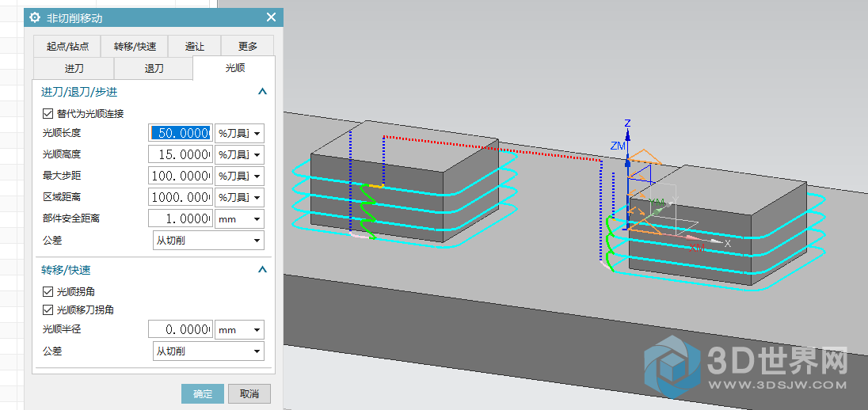Open the 光顺长度 unit dropdown
The width and height of the screenshot is (868, 410).
(x=239, y=133)
